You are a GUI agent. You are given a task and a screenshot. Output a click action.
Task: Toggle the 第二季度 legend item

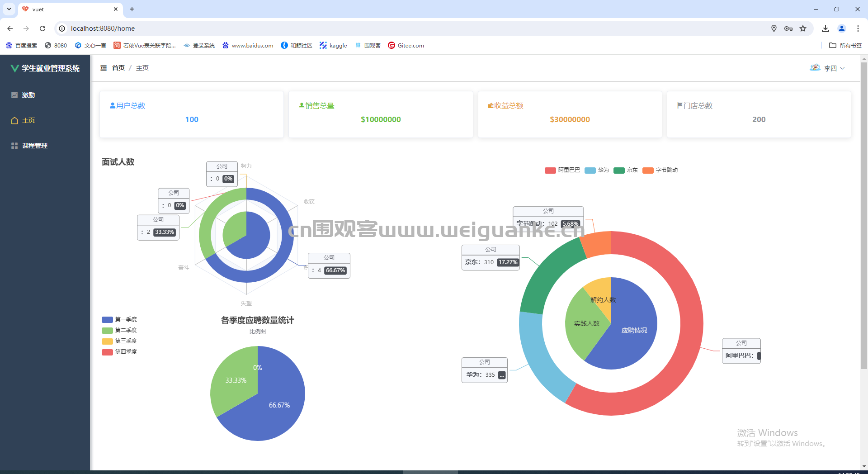click(x=119, y=330)
